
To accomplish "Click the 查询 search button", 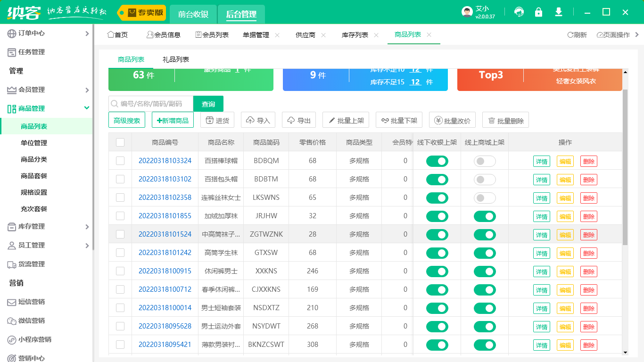I will coord(208,103).
